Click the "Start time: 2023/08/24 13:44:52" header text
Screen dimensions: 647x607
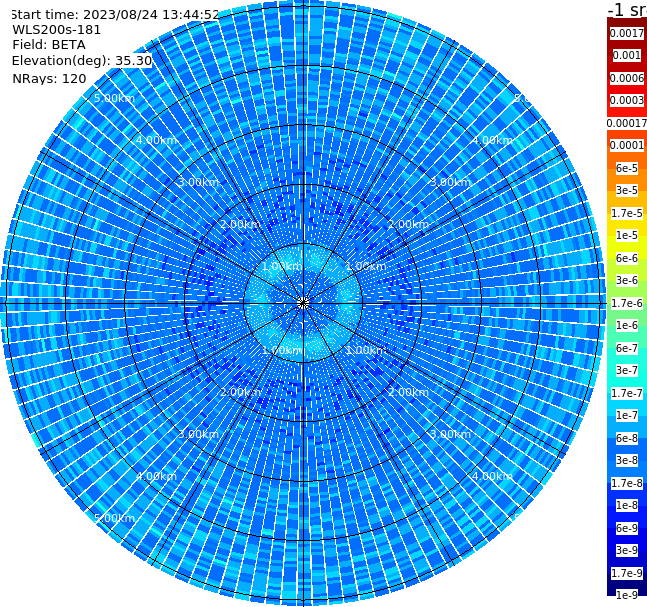(x=115, y=14)
